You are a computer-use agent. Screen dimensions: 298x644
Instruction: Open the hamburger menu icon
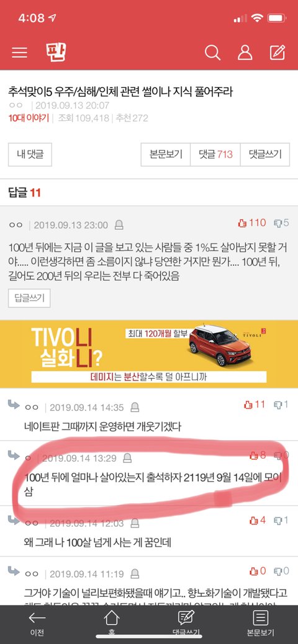(x=19, y=53)
